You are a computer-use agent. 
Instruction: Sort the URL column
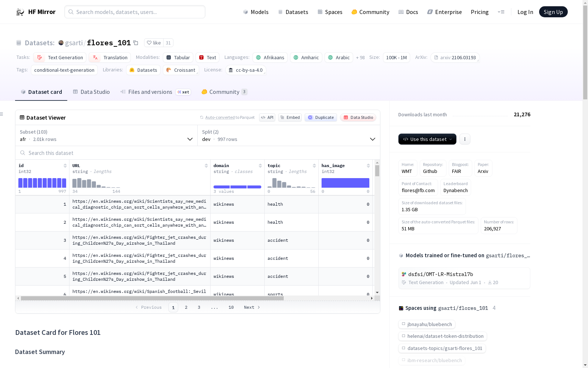[206, 166]
